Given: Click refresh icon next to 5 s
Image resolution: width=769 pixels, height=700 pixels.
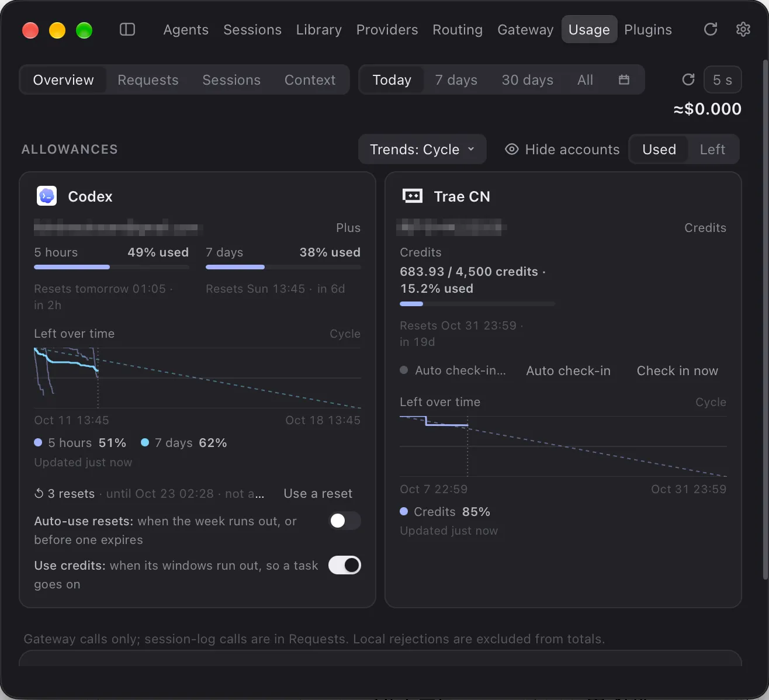Looking at the screenshot, I should point(688,79).
